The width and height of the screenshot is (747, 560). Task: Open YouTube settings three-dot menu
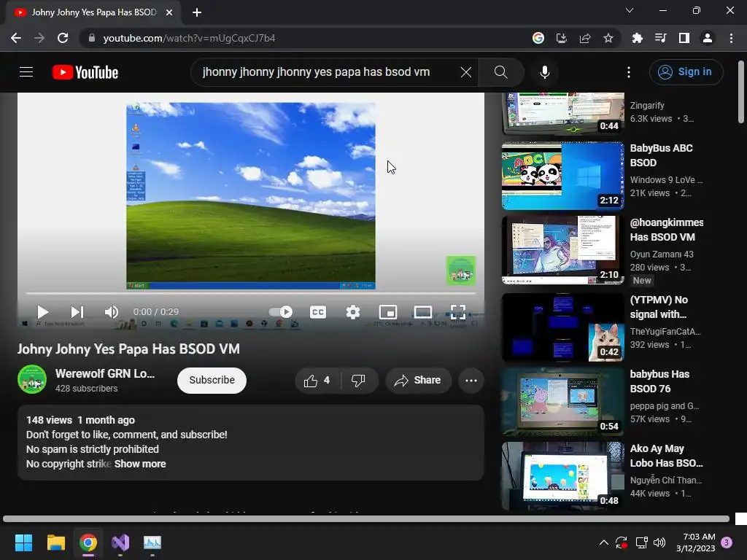[x=629, y=72]
